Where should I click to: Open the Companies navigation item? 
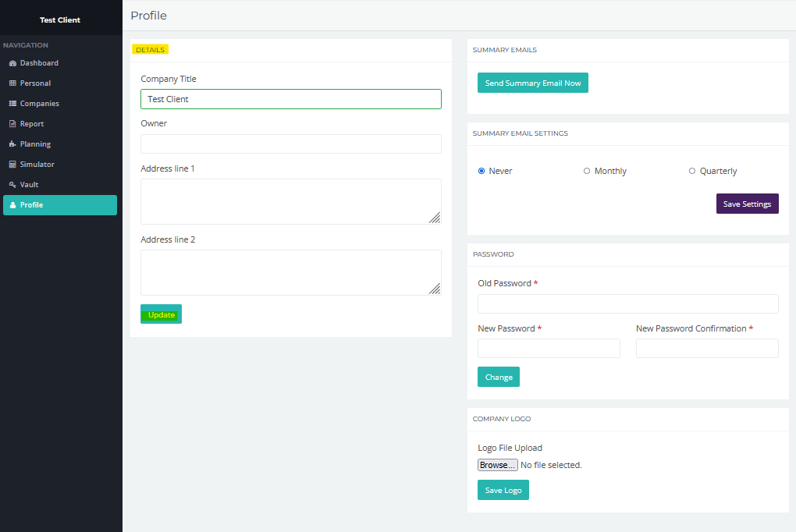(60, 104)
